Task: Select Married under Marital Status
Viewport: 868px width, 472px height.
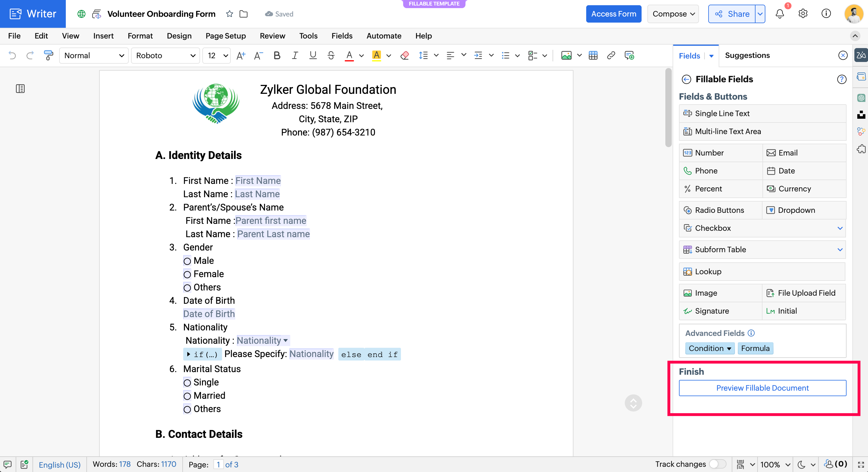Action: click(x=187, y=396)
